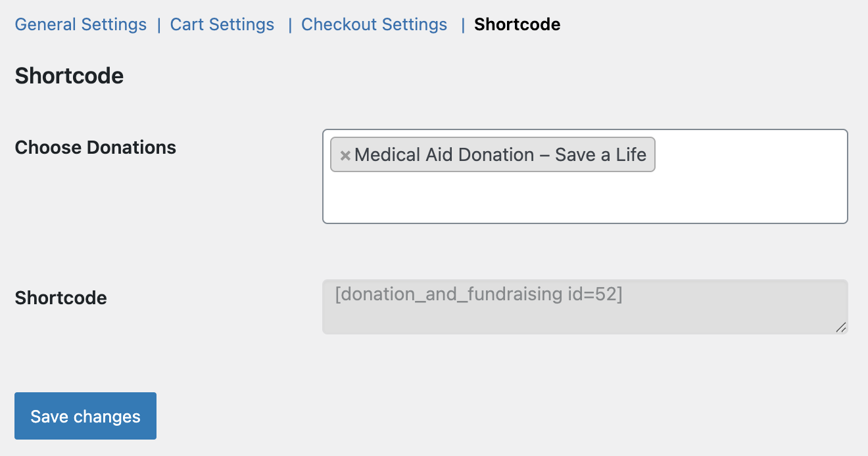This screenshot has height=456, width=868.
Task: Click the Shortcode textarea resize handle
Action: pyautogui.click(x=840, y=327)
